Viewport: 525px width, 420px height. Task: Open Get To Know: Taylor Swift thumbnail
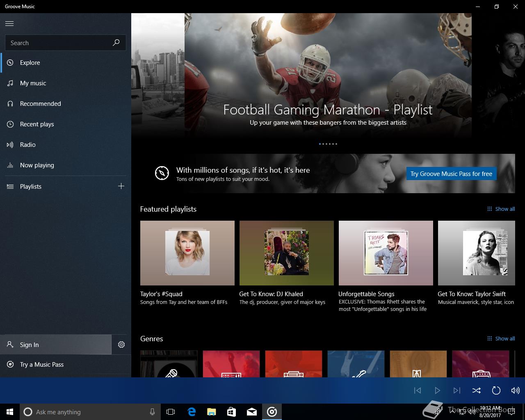[477, 253]
